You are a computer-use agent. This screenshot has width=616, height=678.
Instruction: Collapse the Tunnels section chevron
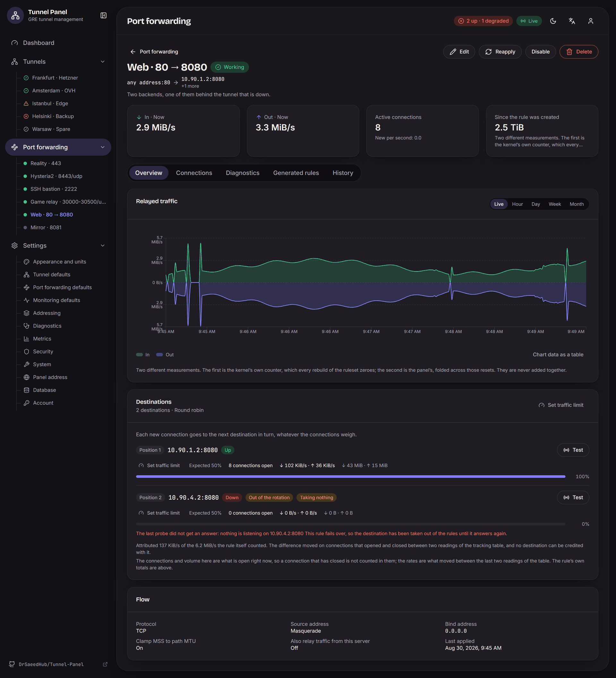point(103,62)
